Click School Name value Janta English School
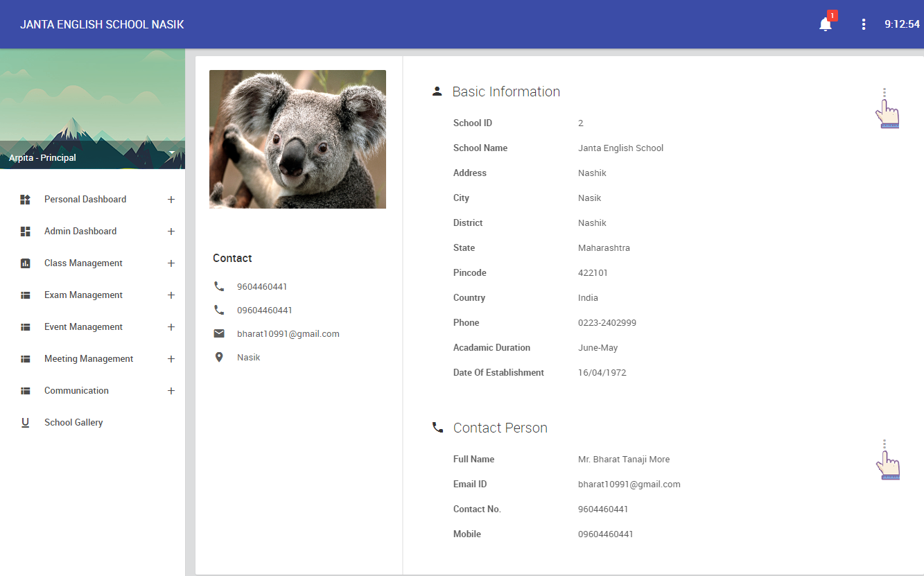 (621, 148)
